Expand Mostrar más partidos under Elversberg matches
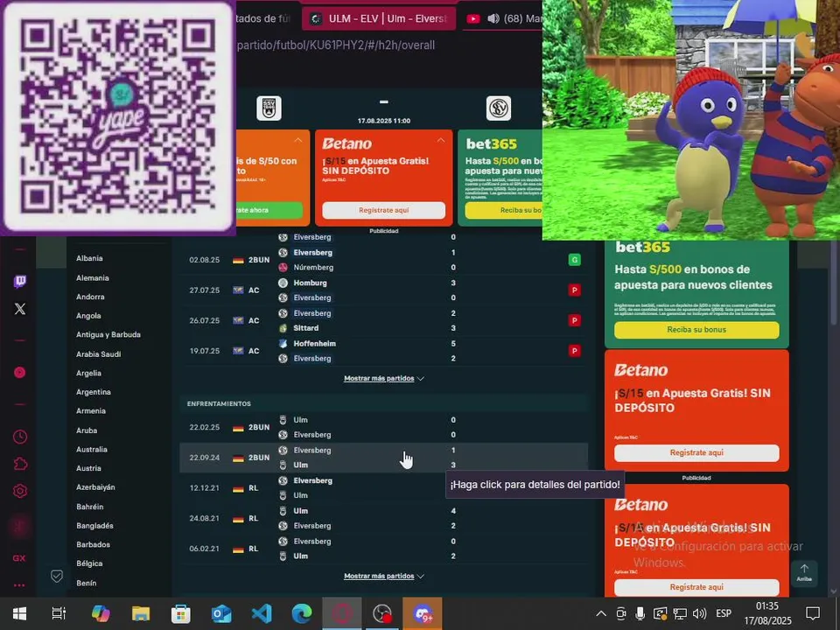Viewport: 840px width, 630px height. 383,378
